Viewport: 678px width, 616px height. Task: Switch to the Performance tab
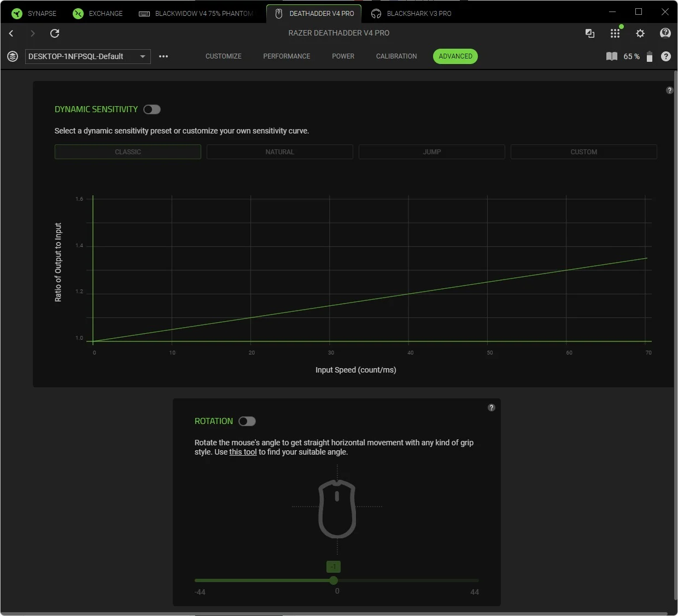coord(287,56)
